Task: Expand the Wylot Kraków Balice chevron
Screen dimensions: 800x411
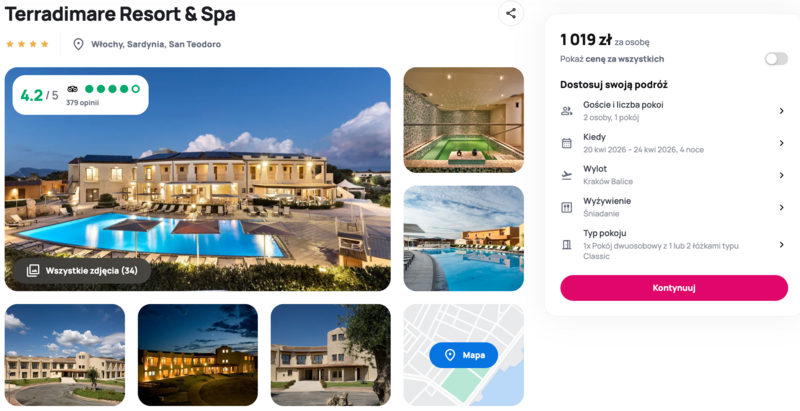Action: (781, 175)
